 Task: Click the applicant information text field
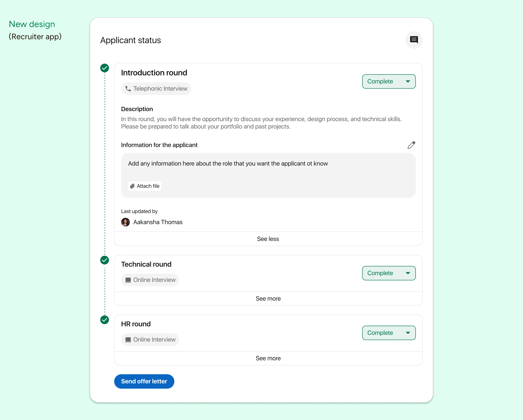pos(268,175)
